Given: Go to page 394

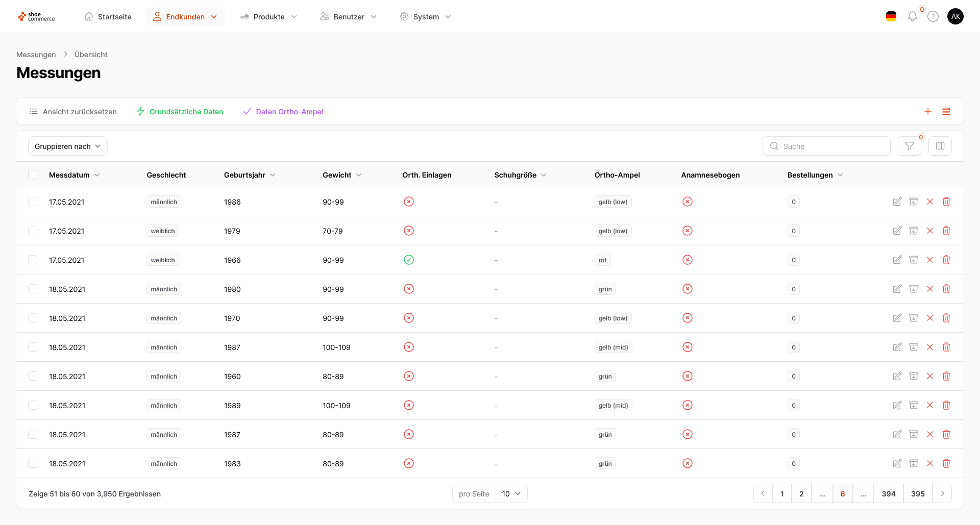Looking at the screenshot, I should click(888, 494).
